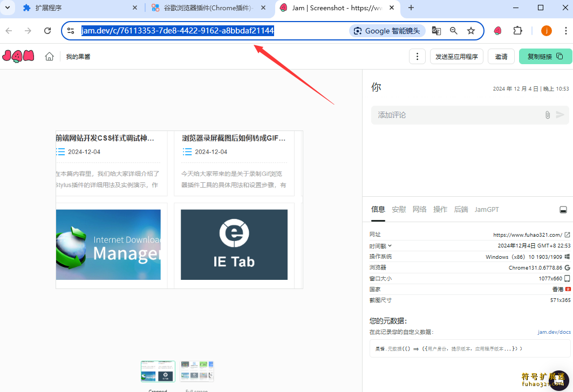The image size is (573, 392).
Task: Click the Jam logo
Action: [x=18, y=56]
